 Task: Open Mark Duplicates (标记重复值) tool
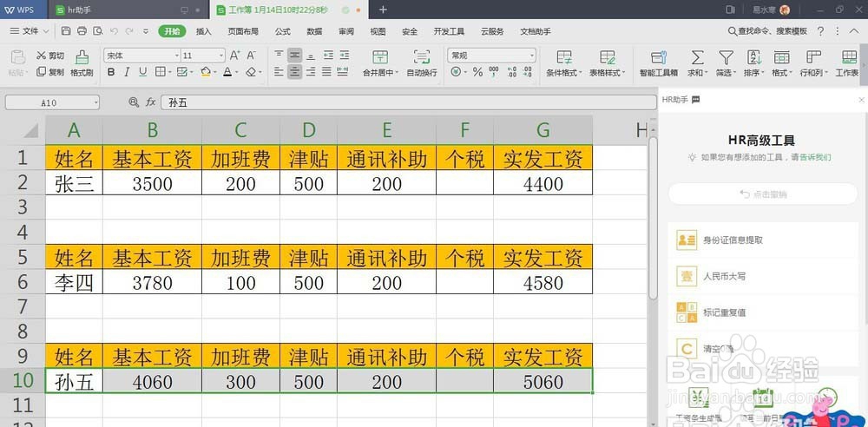pos(763,312)
